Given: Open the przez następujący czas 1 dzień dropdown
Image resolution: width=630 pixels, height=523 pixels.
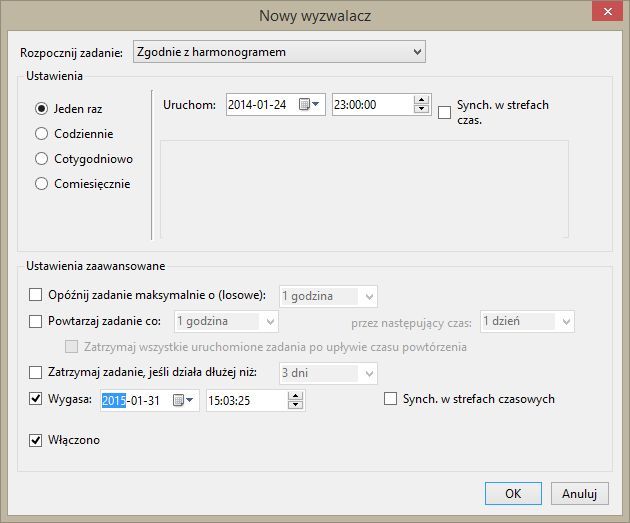Looking at the screenshot, I should pos(527,321).
